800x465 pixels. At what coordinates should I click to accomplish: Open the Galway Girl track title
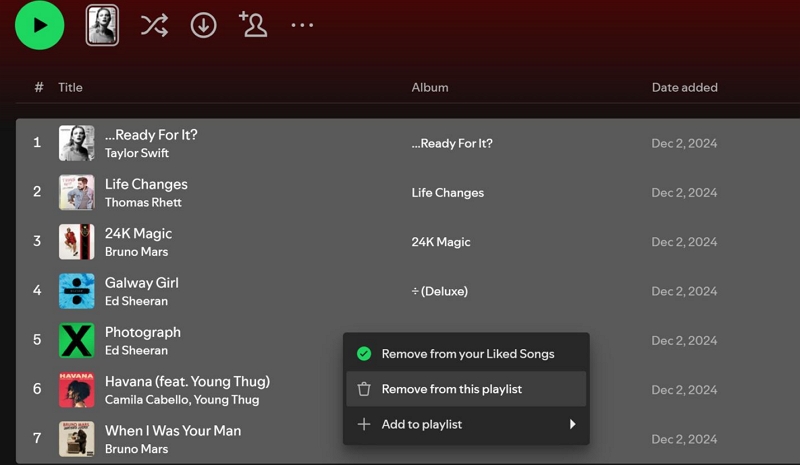142,283
